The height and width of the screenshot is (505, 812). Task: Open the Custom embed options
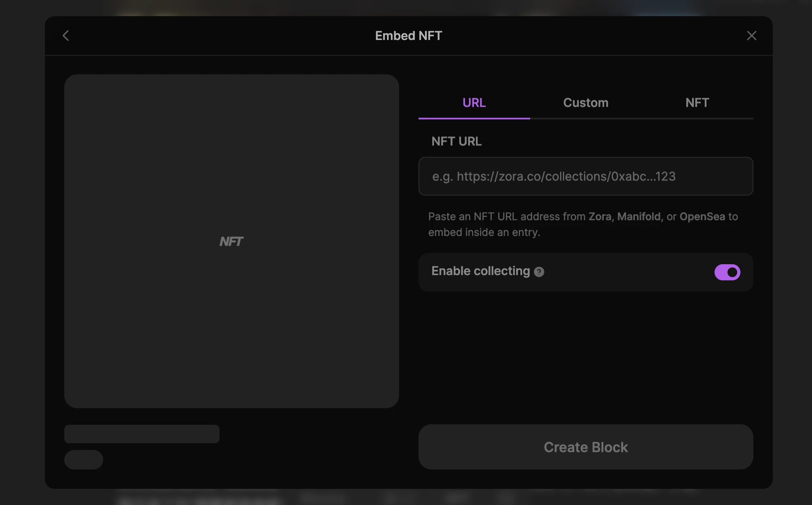[586, 102]
